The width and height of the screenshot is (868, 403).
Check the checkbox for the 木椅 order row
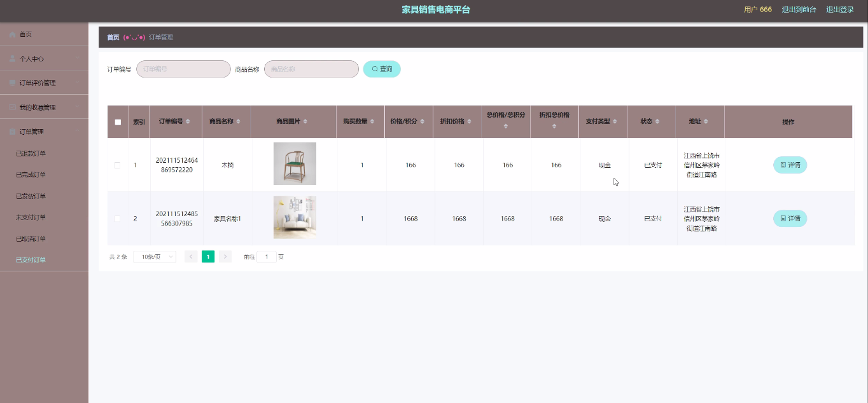point(117,165)
